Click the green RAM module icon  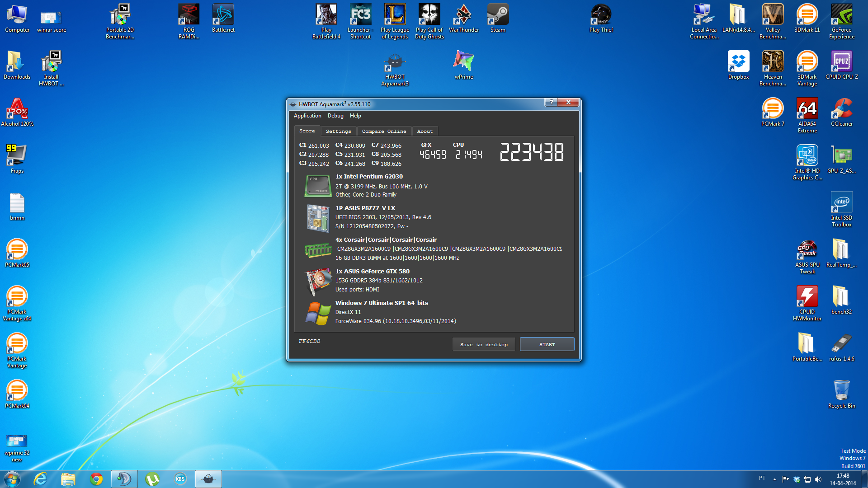pyautogui.click(x=318, y=249)
